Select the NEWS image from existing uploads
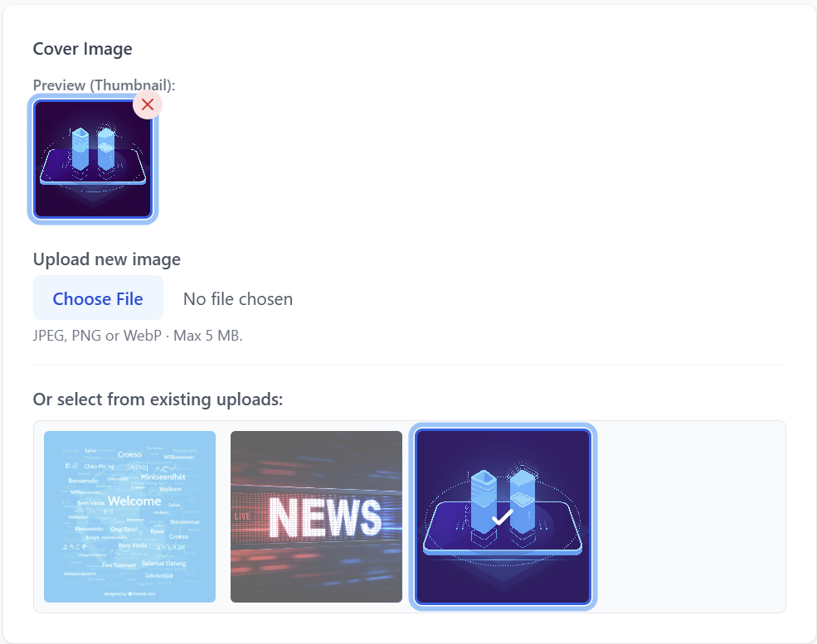The height and width of the screenshot is (644, 817). pos(316,516)
